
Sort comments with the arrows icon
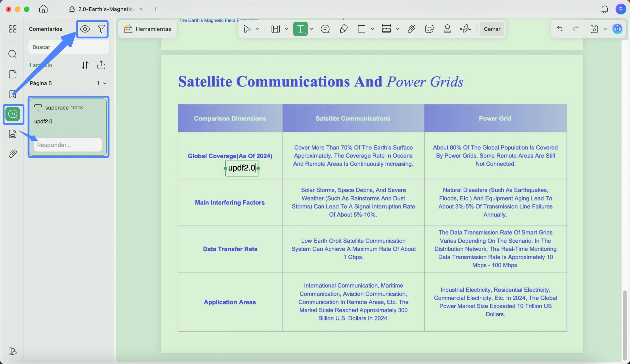pos(85,65)
